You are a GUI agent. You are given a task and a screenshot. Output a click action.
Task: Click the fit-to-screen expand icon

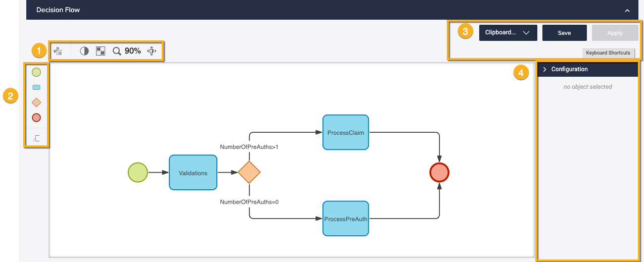[x=101, y=51]
